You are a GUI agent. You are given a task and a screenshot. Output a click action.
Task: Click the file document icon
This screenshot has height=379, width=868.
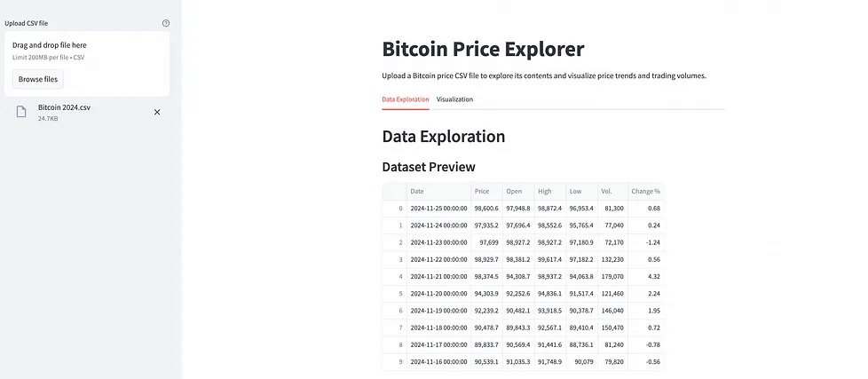[21, 113]
